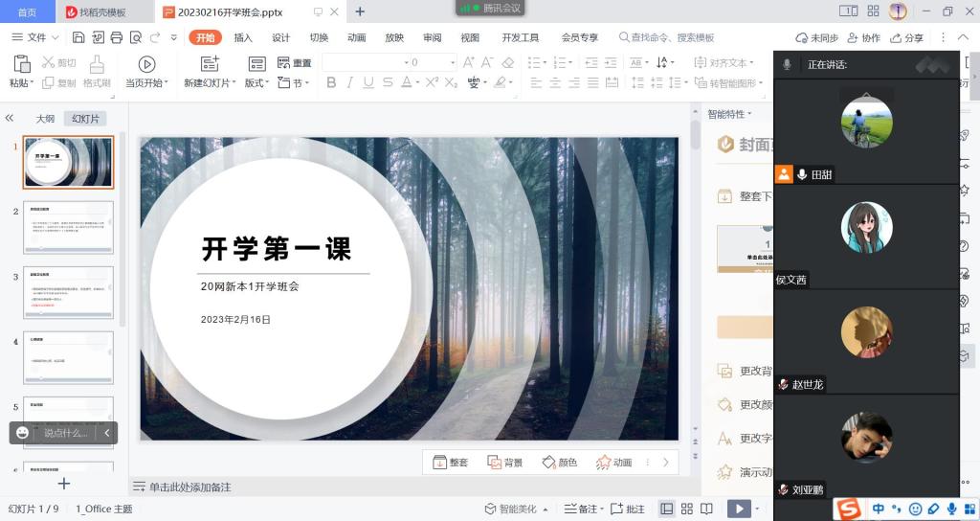The image size is (980, 521).
Task: Click the 背景 button in floating toolbar
Action: tap(505, 463)
